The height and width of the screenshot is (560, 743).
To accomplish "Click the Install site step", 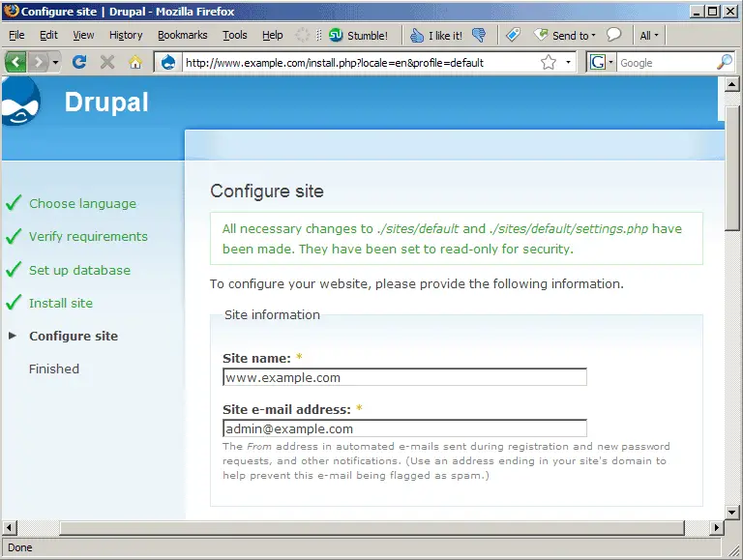I will (x=61, y=304).
